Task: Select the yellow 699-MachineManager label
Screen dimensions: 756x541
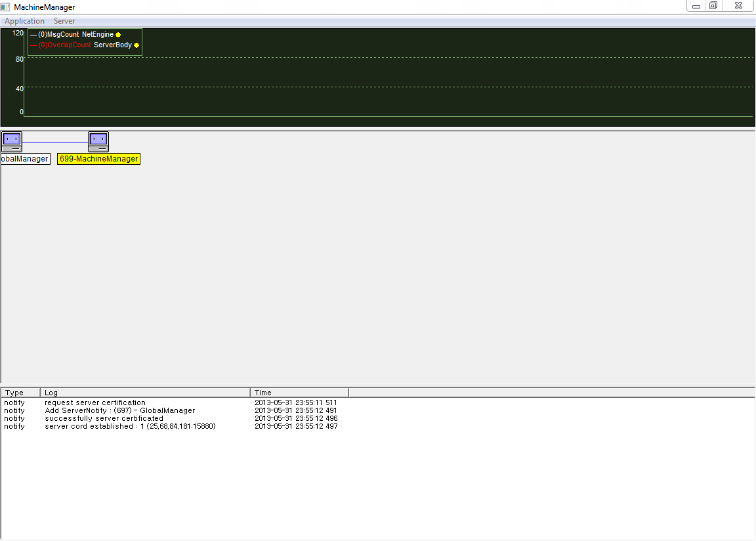Action: 98,159
